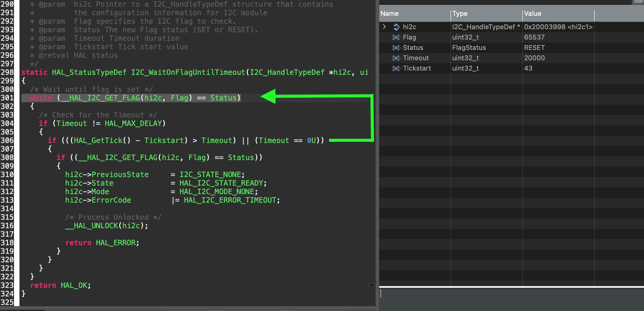Viewport: 644px width, 311px height.
Task: Select the hi2c address value cell
Action: pyautogui.click(x=558, y=27)
